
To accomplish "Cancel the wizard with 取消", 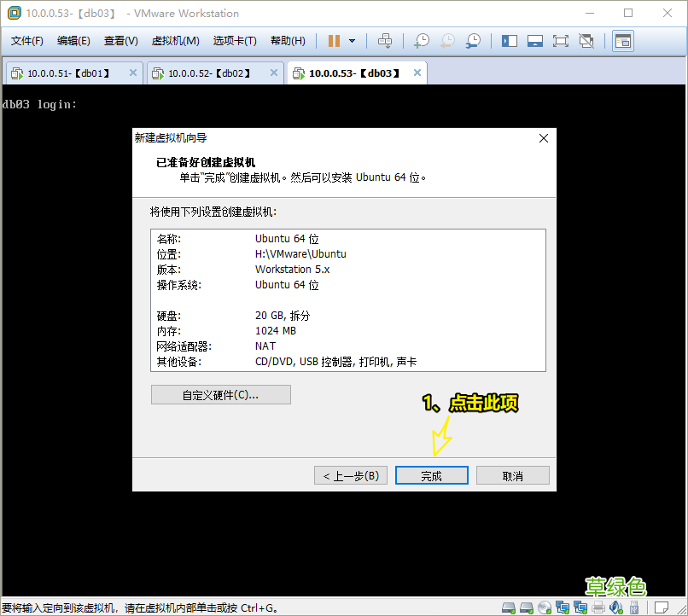I will tap(512, 476).
